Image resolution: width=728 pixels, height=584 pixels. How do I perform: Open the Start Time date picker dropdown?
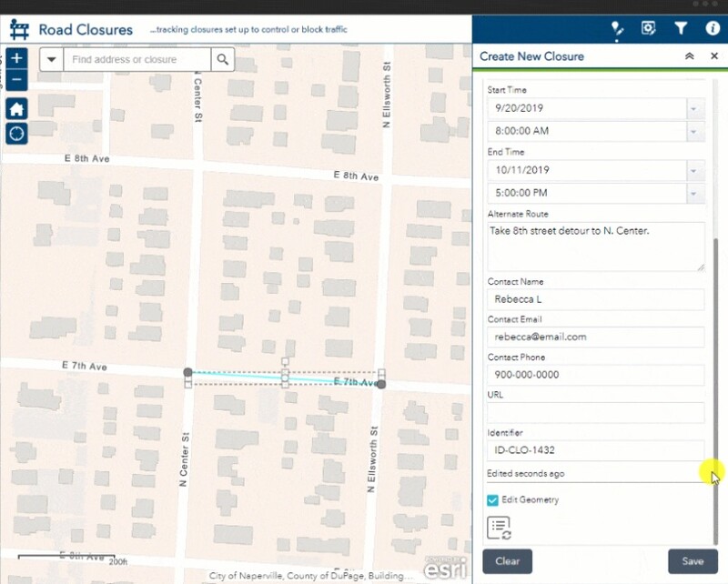coord(695,108)
